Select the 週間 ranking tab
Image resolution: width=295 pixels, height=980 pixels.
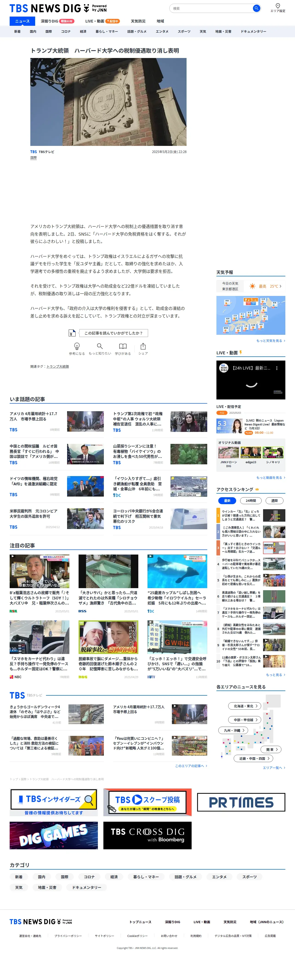coord(274,501)
